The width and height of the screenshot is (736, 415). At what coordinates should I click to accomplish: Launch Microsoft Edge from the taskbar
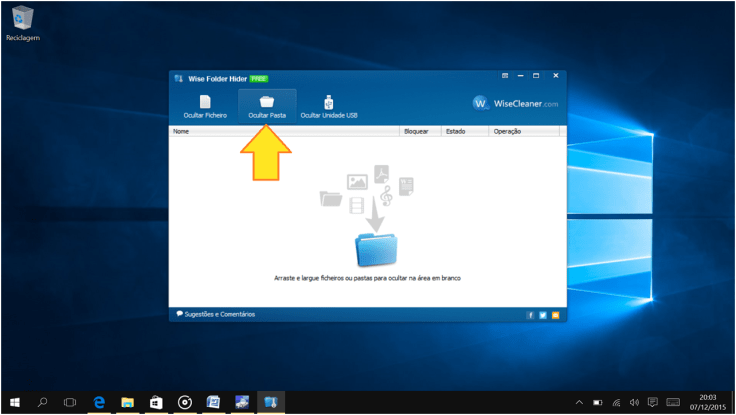100,402
